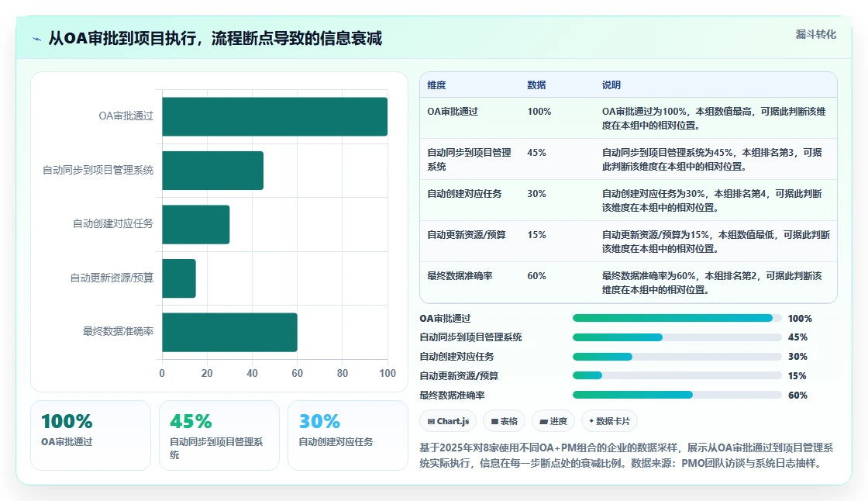This screenshot has width=868, height=501.
Task: Click the 自动更新资源/预算 15% progress bar
Action: point(677,375)
